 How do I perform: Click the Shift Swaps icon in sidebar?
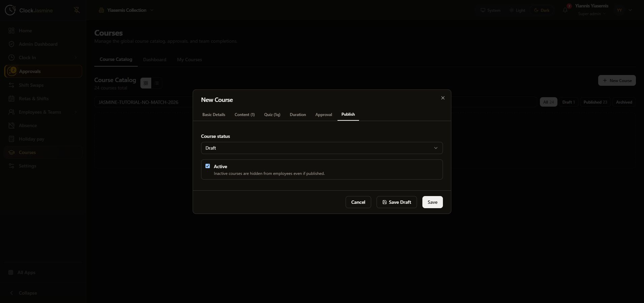coord(11,85)
